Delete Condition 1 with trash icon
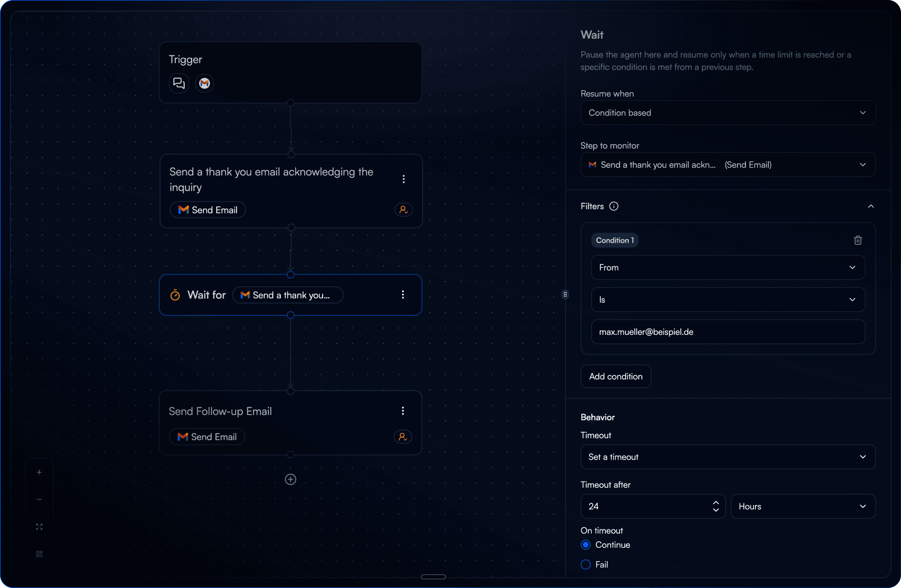The image size is (901, 588). point(858,240)
